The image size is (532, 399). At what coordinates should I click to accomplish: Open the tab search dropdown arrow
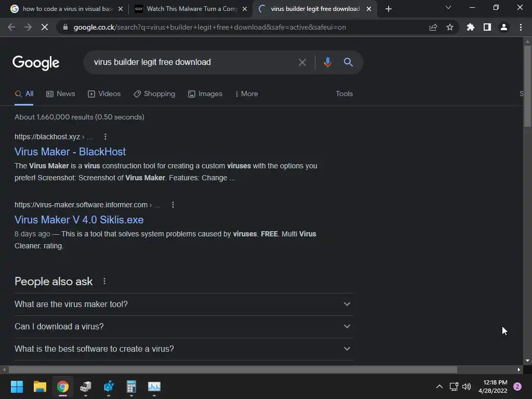point(448,7)
